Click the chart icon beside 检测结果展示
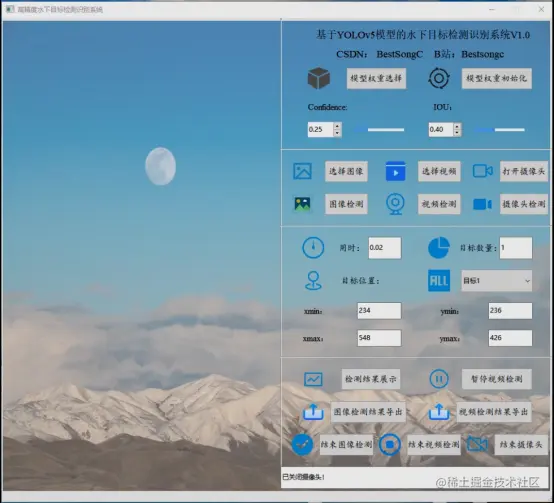 (x=313, y=379)
